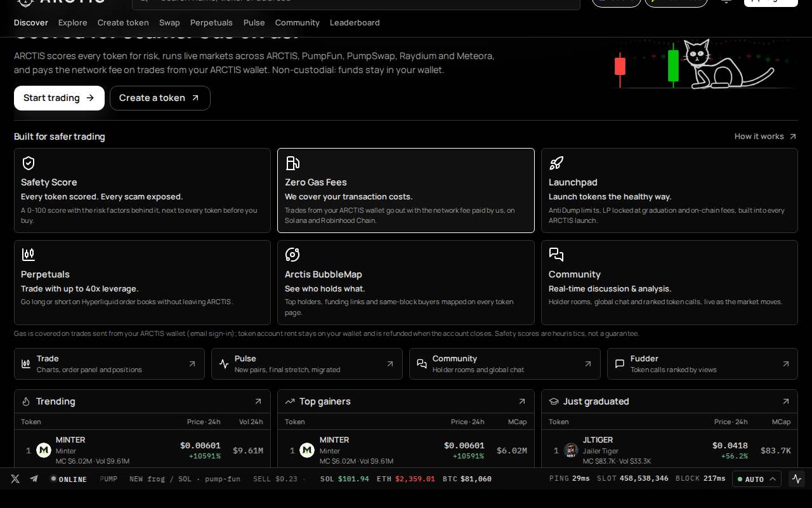This screenshot has height=508, width=812.
Task: Click the ONLINE status indicator
Action: click(x=69, y=479)
